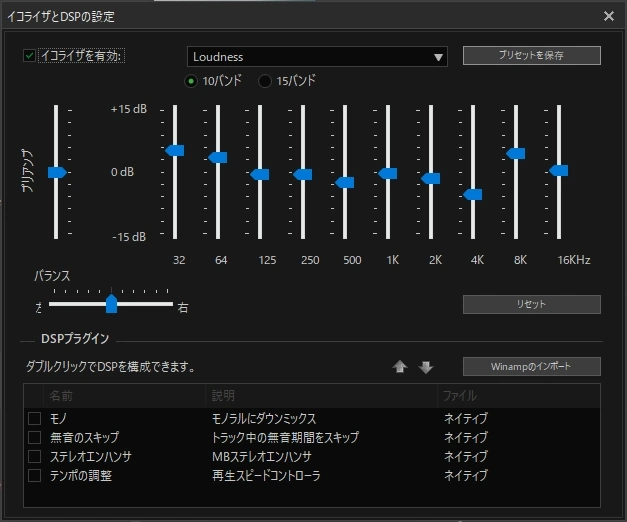Click the プリアンプ slider handle
This screenshot has height=522, width=627.
57,172
